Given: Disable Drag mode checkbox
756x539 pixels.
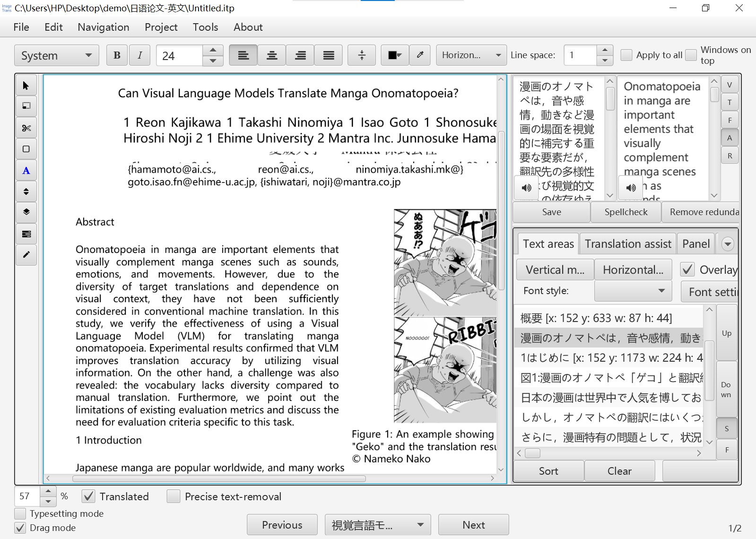Looking at the screenshot, I should (x=20, y=528).
